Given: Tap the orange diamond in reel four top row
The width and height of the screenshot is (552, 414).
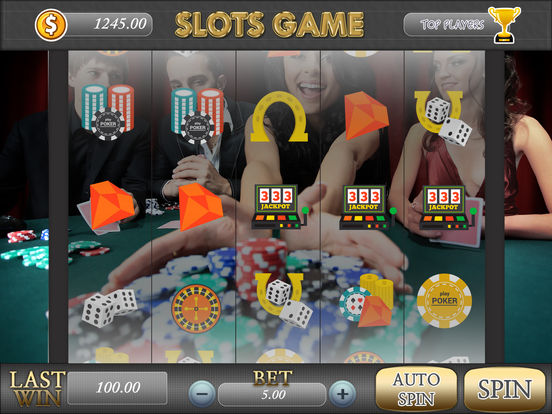Looking at the screenshot, I should 366,116.
